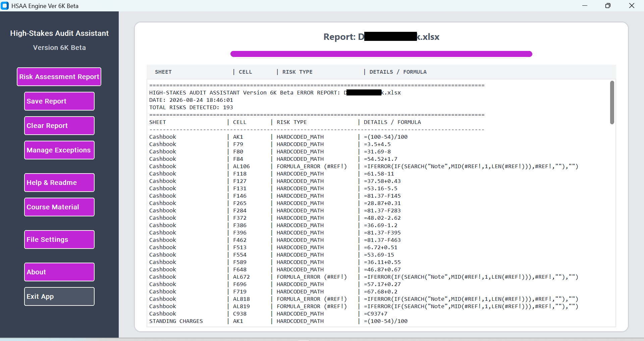Select the DATE: 2026-08-24 18:46:01 line
Viewport: 644px width, 341px height.
tap(191, 100)
